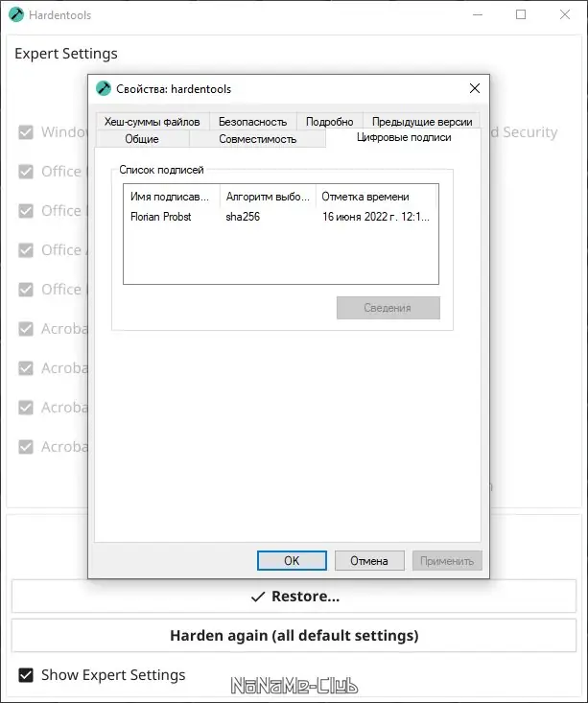Switch to the Безопасность tab

252,122
